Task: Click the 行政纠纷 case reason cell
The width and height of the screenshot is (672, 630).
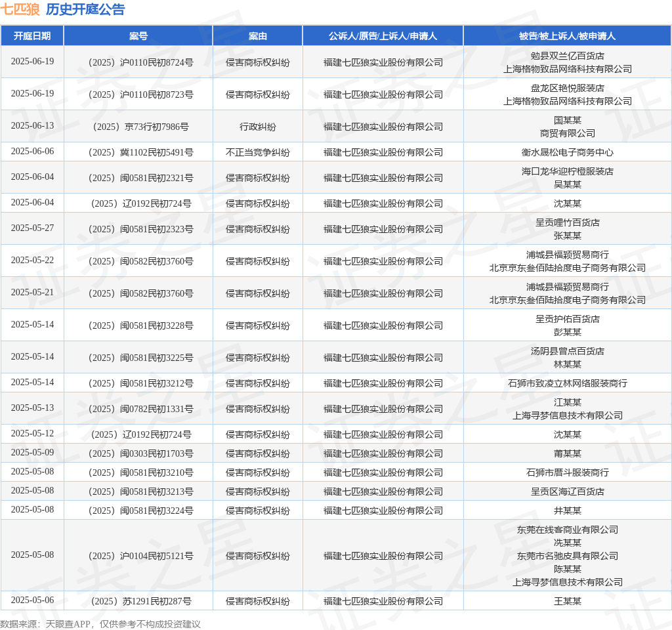Action: [x=257, y=127]
